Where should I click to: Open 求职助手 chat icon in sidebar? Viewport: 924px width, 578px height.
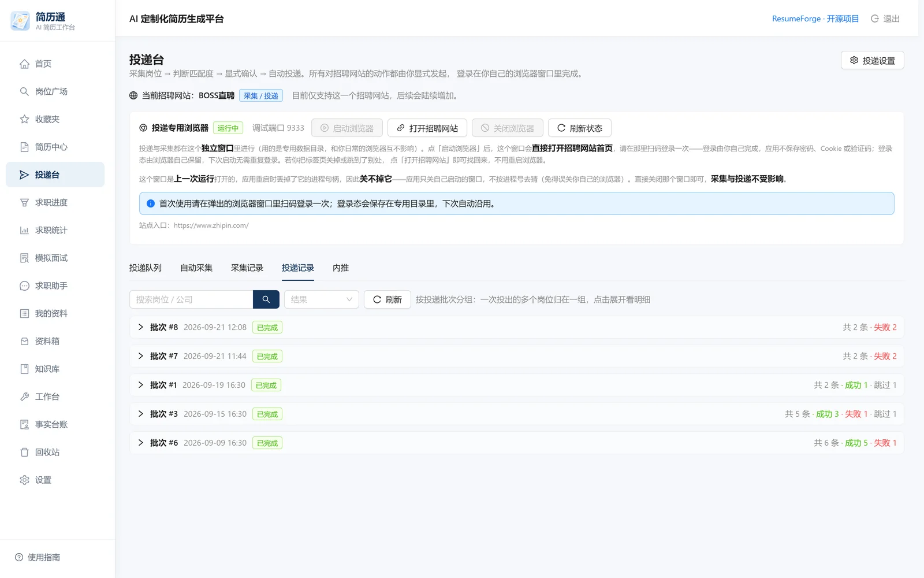point(24,286)
